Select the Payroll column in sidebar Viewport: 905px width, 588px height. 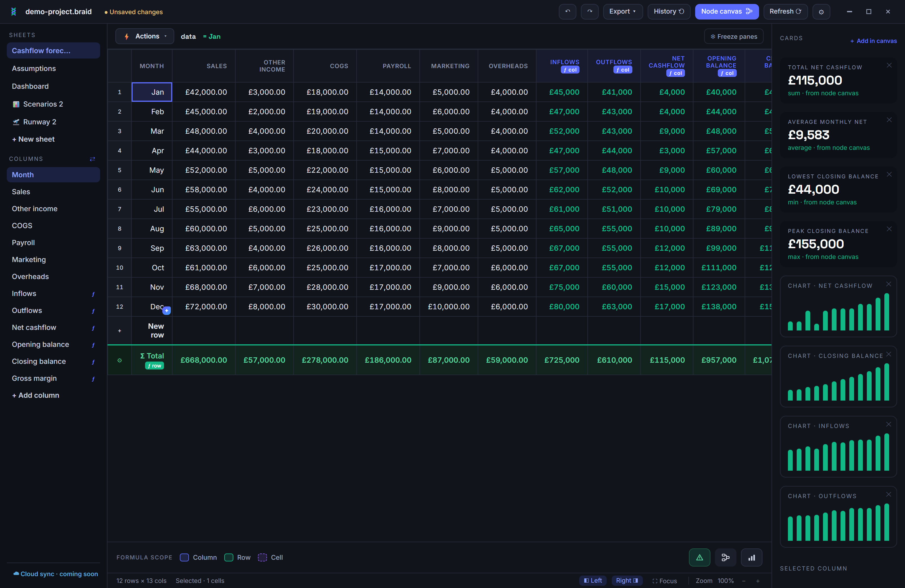pyautogui.click(x=53, y=243)
